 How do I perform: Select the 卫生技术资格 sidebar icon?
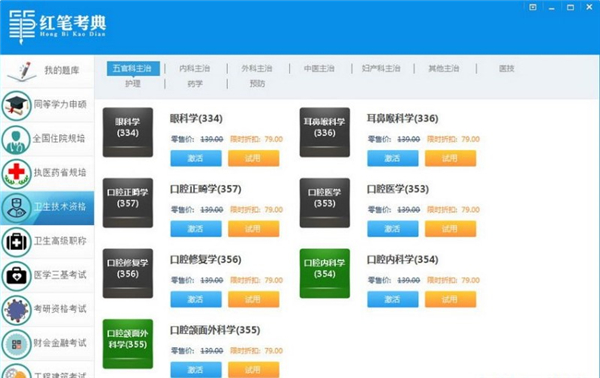[16, 208]
